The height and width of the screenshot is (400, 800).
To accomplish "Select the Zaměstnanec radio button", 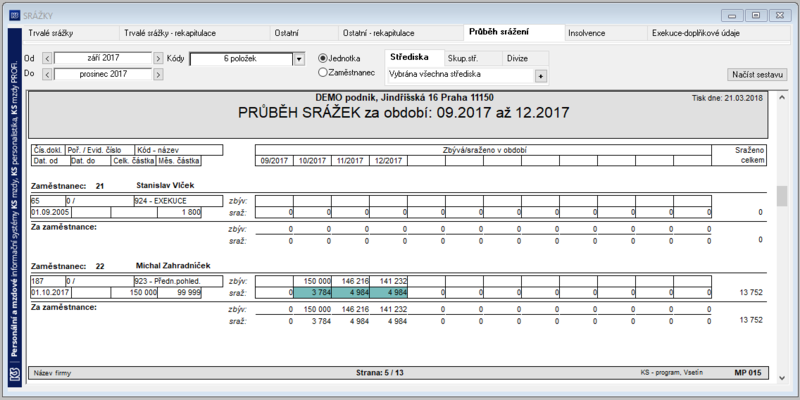I will tap(346, 72).
